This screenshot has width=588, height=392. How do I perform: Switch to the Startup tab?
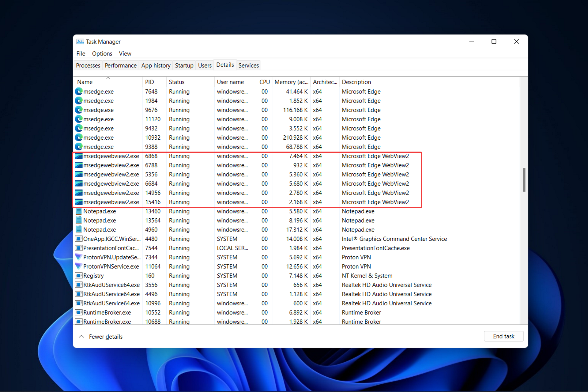tap(183, 65)
